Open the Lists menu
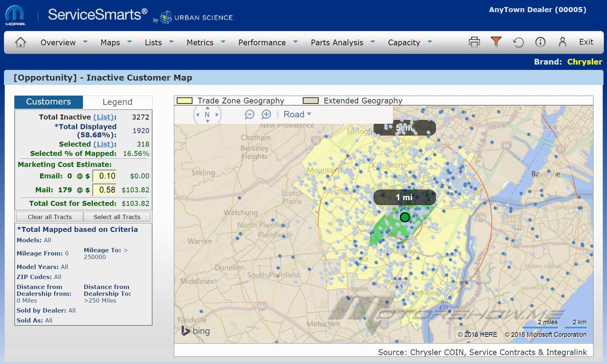Screen dimensions: 607x364 153,42
